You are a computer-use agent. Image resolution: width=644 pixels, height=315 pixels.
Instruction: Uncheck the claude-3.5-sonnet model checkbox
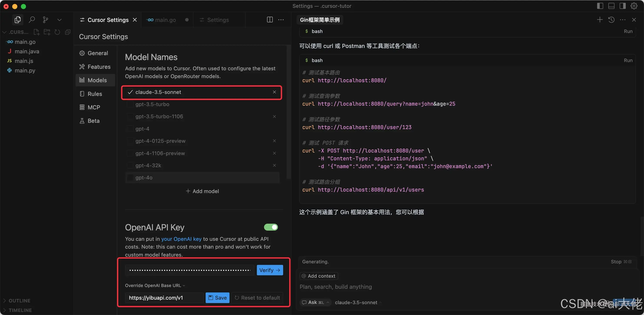[130, 92]
